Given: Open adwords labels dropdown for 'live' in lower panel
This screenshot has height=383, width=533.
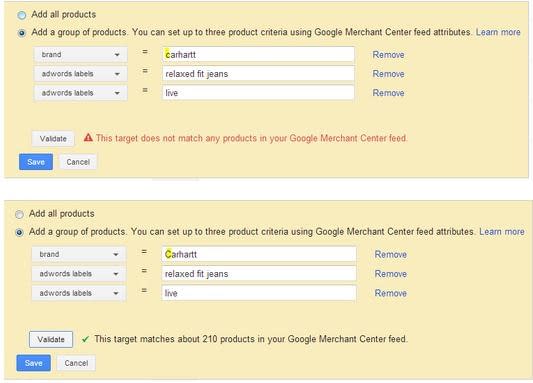Looking at the screenshot, I should [x=79, y=293].
